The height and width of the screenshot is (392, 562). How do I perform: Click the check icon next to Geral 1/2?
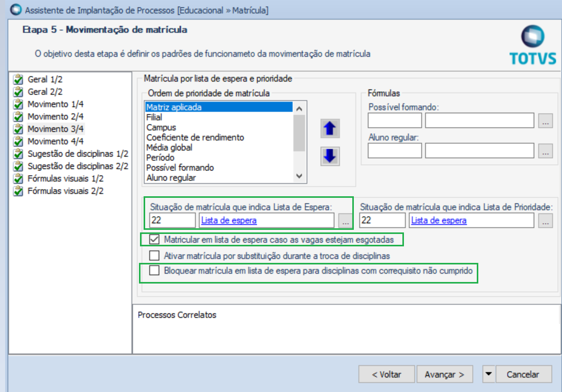[18, 80]
